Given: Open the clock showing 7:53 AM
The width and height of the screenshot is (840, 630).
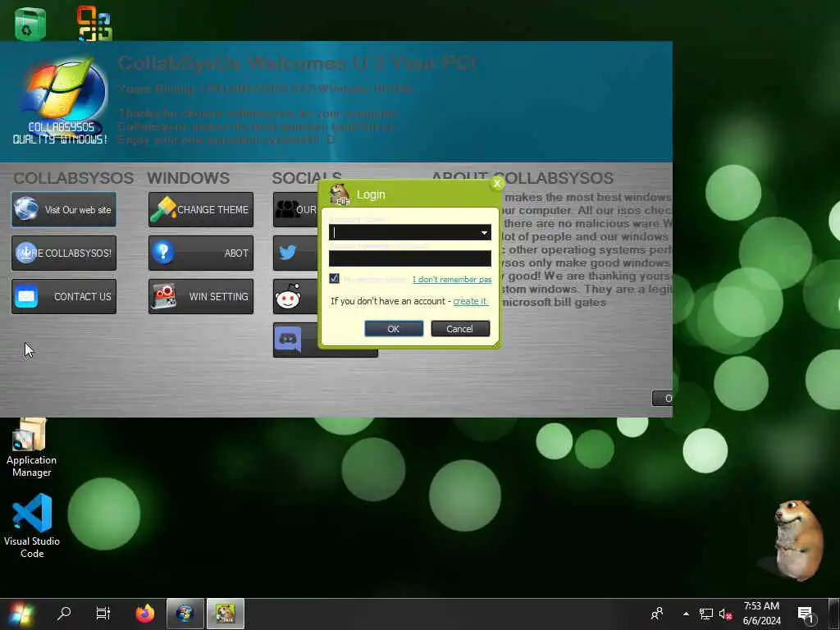Looking at the screenshot, I should 761,614.
